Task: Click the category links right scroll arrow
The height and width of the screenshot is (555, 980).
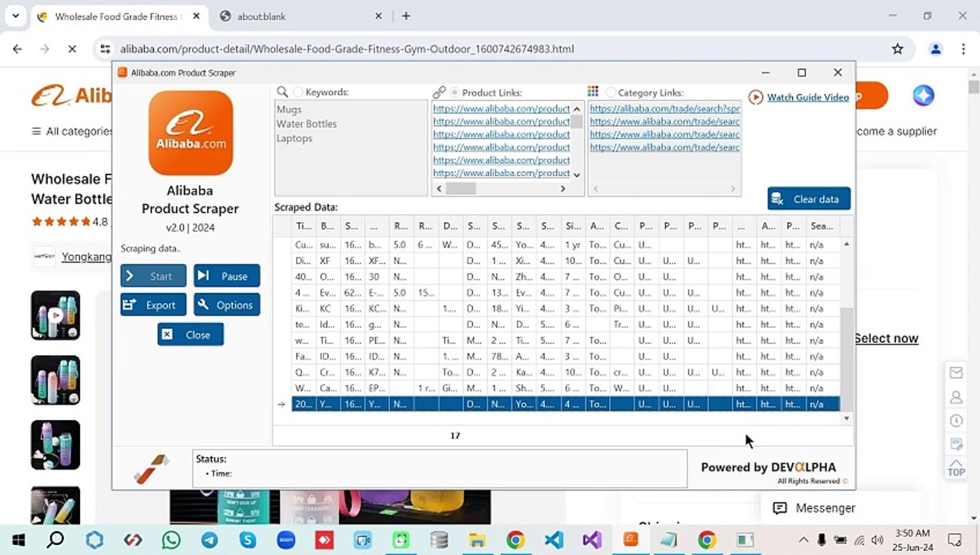Action: (733, 189)
